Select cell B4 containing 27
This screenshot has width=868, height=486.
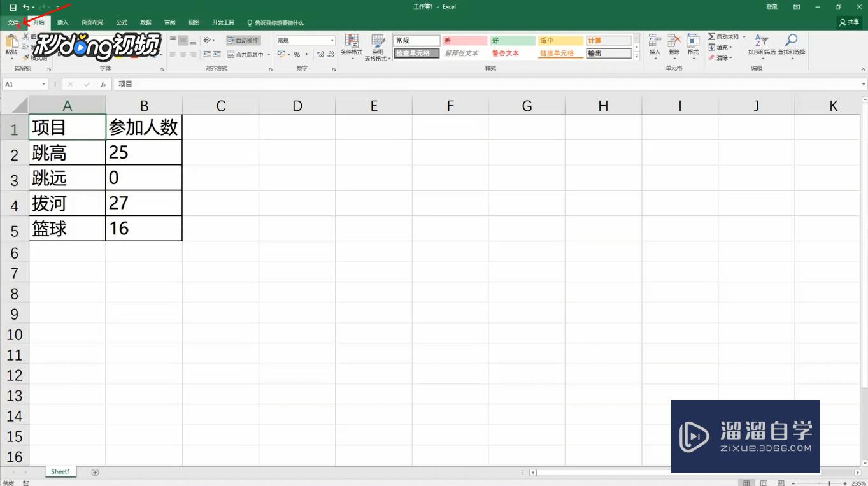(144, 203)
